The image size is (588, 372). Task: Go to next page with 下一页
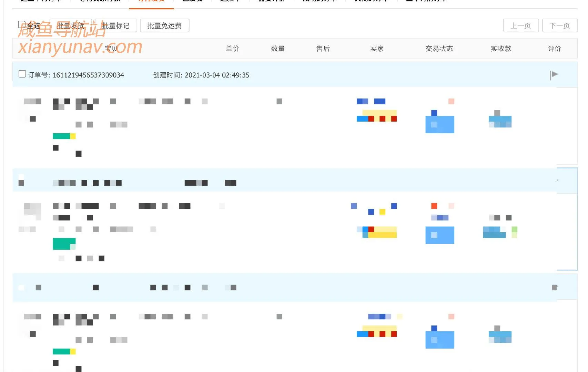(559, 26)
